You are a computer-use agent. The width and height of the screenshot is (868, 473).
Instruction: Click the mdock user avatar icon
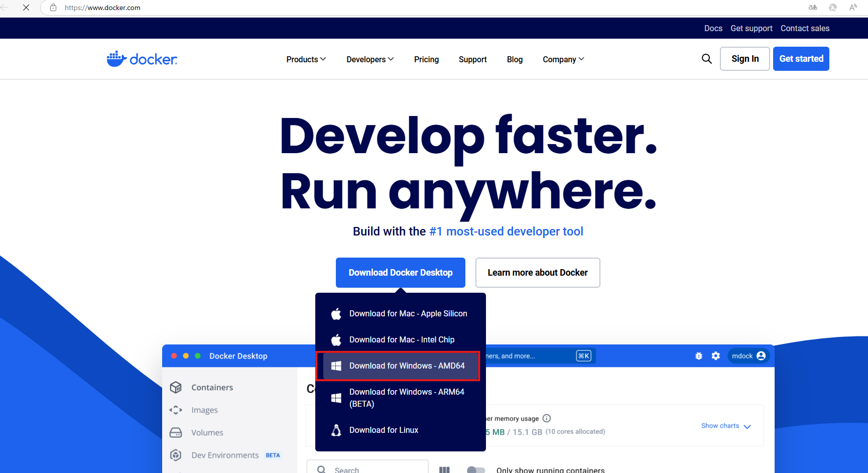761,356
